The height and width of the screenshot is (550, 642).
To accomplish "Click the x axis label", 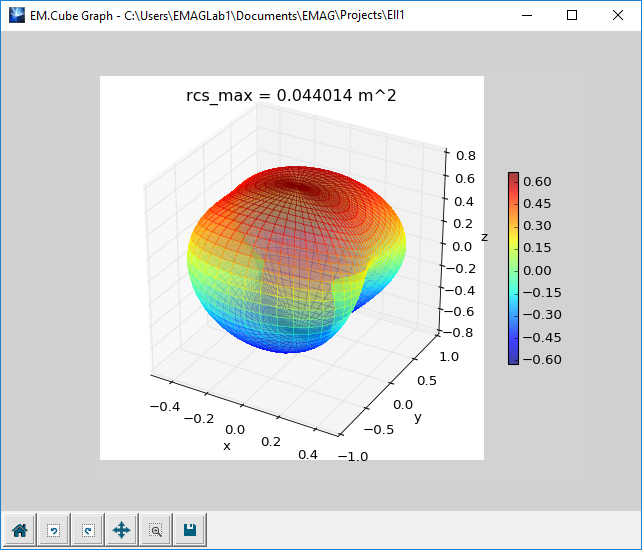I will [227, 445].
